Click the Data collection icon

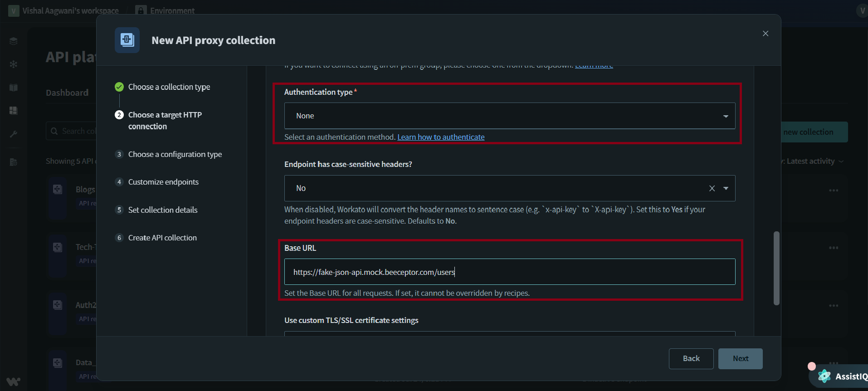click(x=58, y=362)
